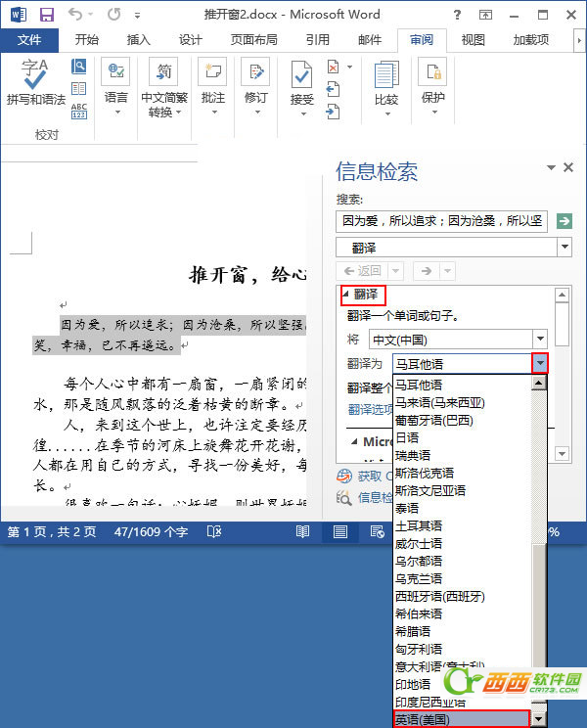Click the Undo arrow icon

click(74, 15)
